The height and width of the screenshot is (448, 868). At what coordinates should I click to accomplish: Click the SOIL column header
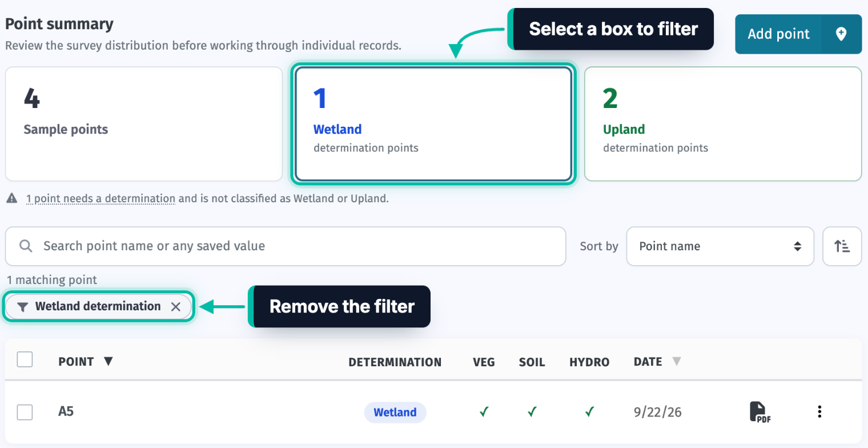(x=532, y=362)
